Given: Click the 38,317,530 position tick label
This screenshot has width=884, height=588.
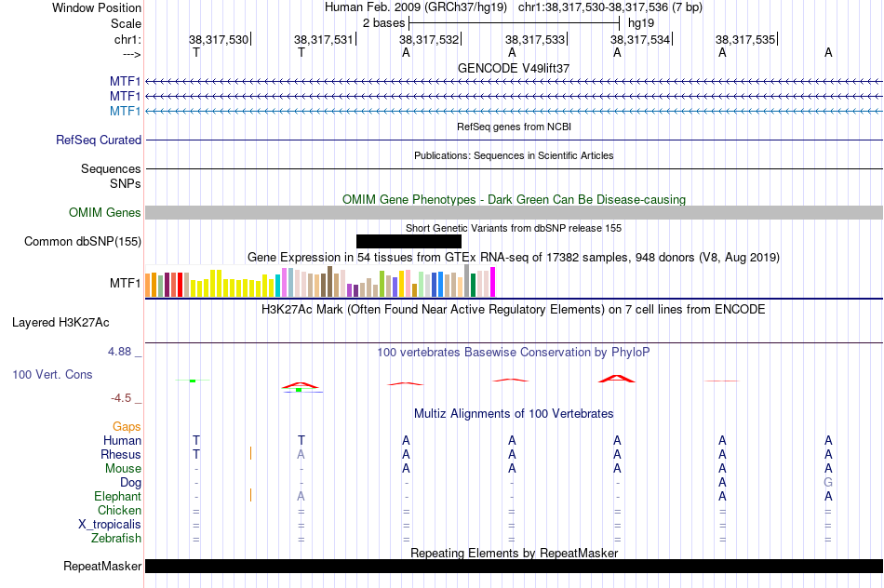Looking at the screenshot, I should (x=218, y=39).
